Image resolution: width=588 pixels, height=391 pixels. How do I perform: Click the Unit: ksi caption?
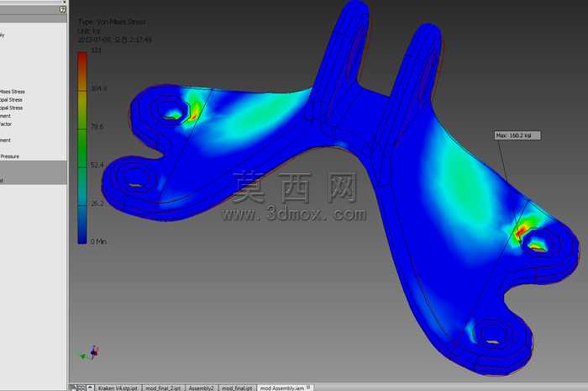tap(89, 31)
